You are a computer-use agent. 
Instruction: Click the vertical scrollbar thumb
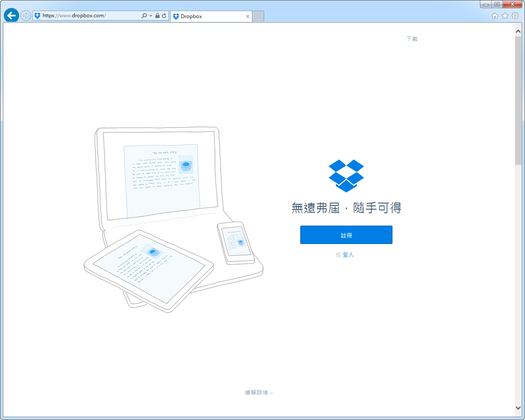[518, 100]
